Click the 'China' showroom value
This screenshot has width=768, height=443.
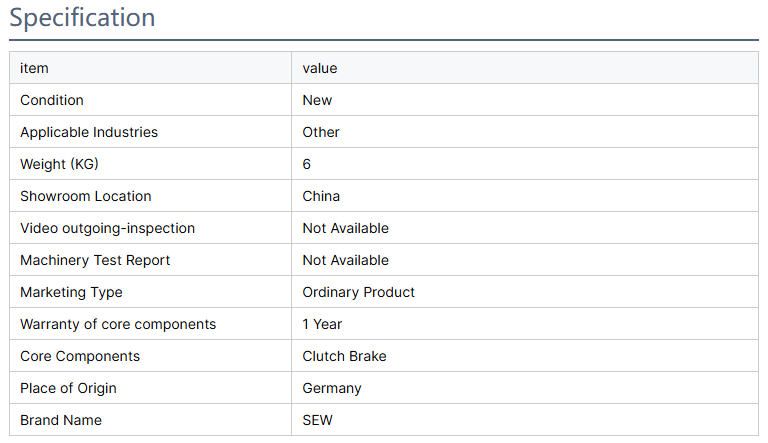click(321, 196)
